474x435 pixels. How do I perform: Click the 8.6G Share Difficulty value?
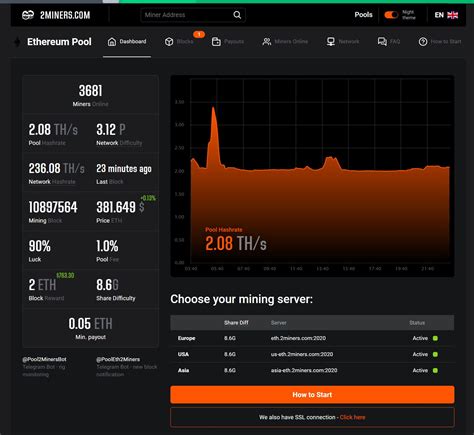(x=107, y=285)
